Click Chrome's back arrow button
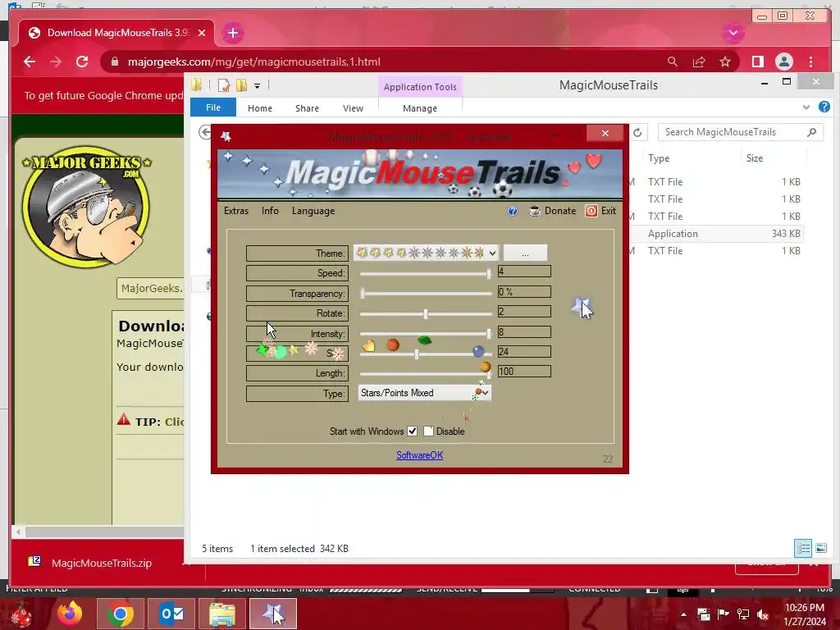840x630 pixels. point(30,62)
